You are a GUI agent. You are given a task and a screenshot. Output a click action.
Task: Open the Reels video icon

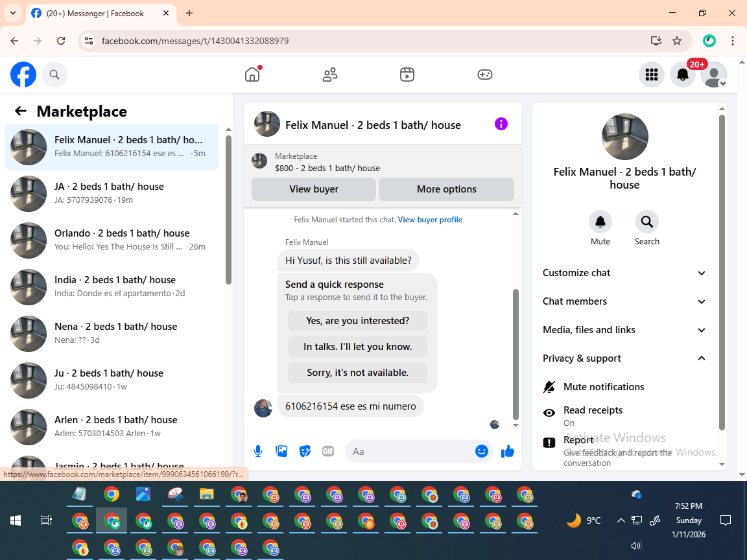pos(407,75)
